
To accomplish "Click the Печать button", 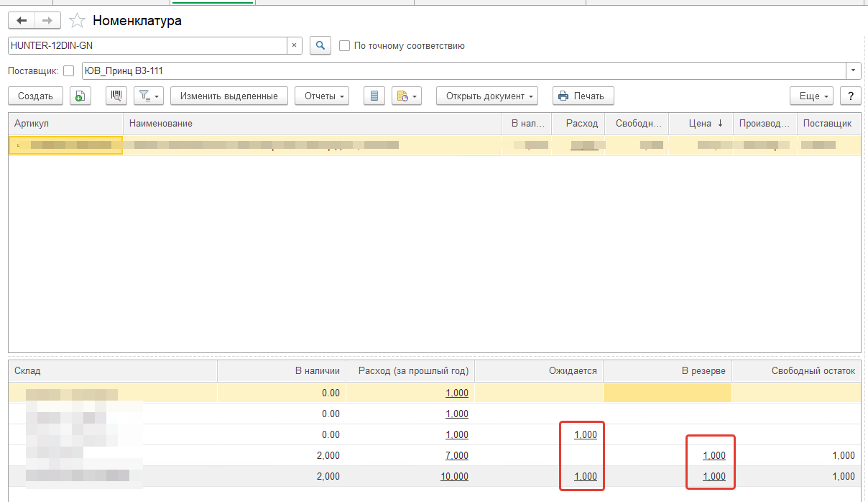I will 583,96.
